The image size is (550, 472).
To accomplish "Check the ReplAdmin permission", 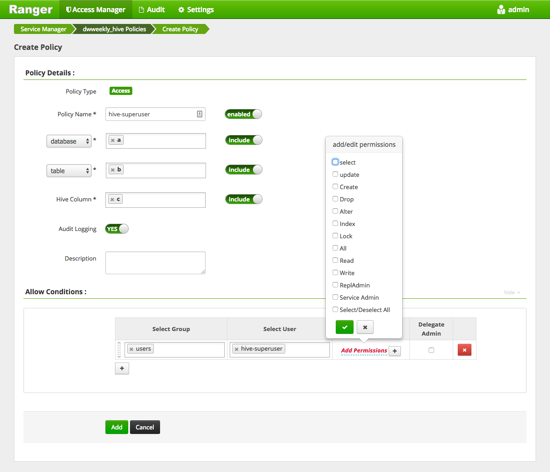I will (335, 284).
